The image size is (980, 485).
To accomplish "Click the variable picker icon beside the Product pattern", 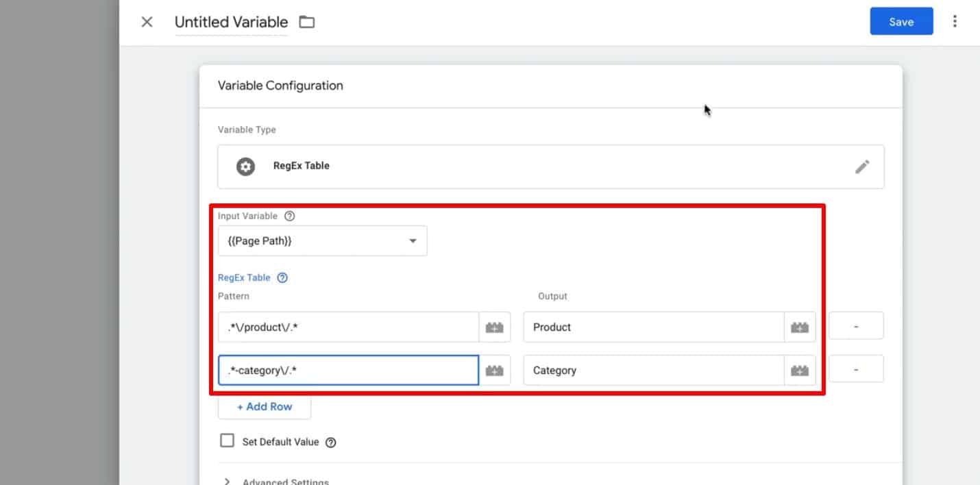I will (495, 327).
